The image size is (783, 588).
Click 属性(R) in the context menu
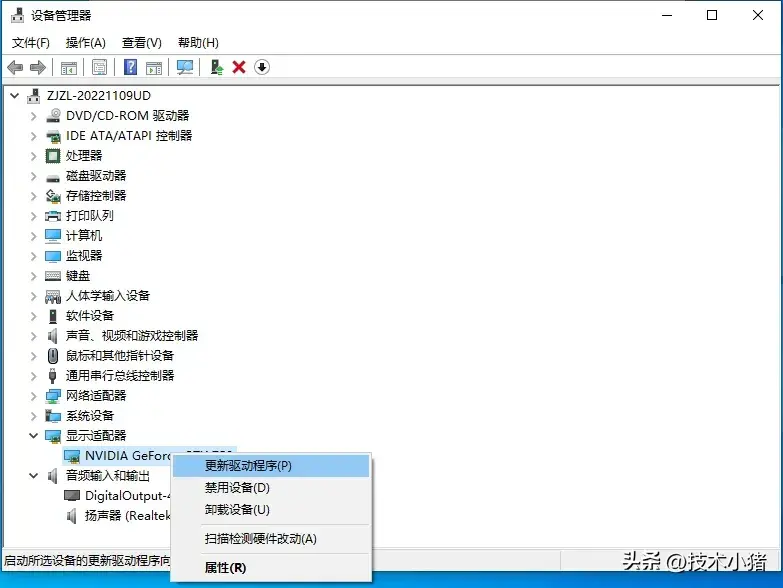225,568
